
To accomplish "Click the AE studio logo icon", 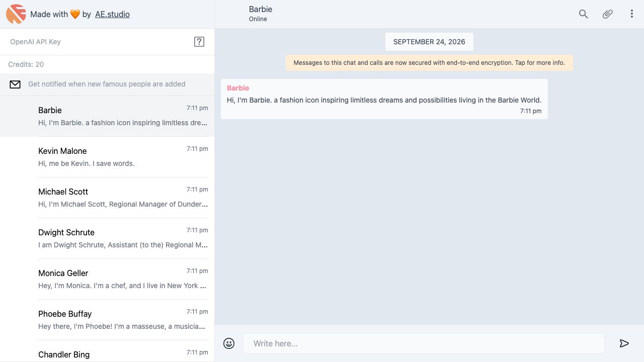I will coord(16,14).
